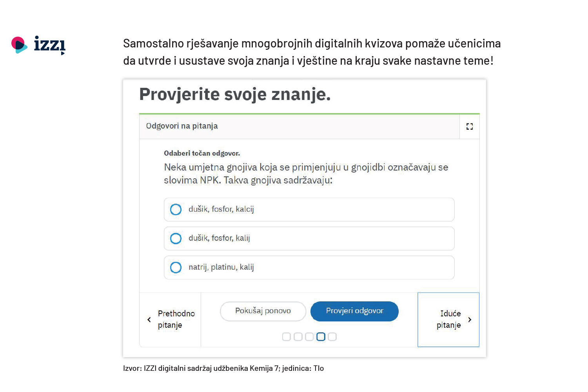The image size is (588, 392).
Task: Choose the "dušik, fosfor, kalij" option
Action: click(x=176, y=238)
